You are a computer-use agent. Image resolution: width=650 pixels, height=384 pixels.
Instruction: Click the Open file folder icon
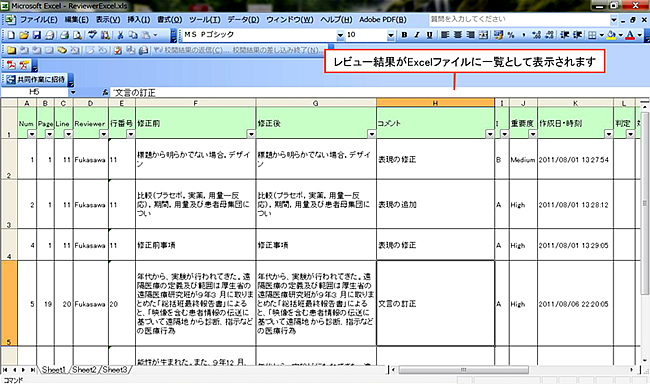click(x=24, y=35)
